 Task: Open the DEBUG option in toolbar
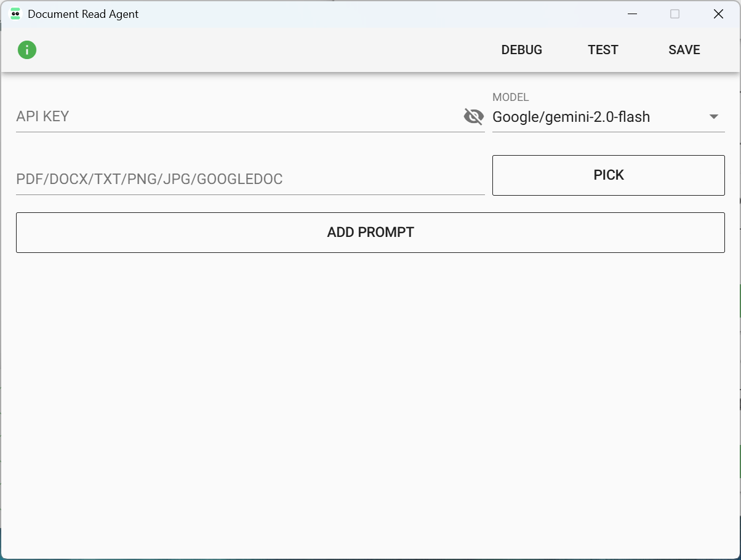pos(521,50)
